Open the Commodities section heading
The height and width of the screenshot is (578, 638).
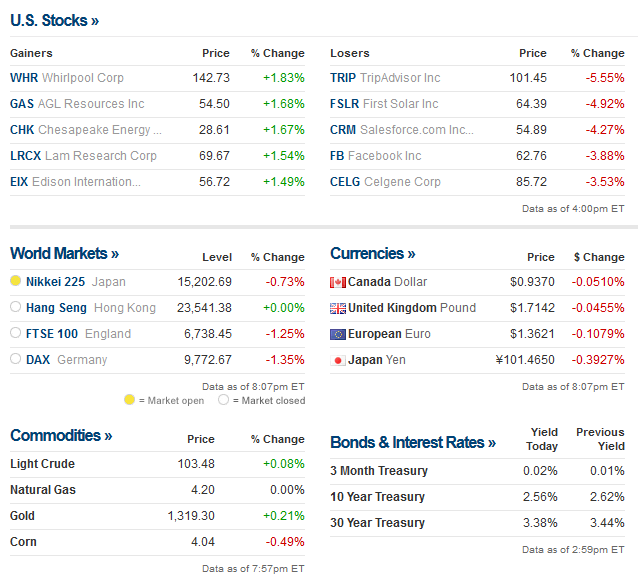pyautogui.click(x=61, y=436)
